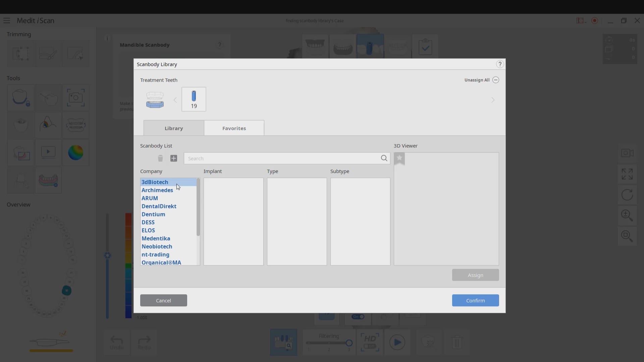
Task: Select the rectangular trimming tool
Action: [20, 54]
